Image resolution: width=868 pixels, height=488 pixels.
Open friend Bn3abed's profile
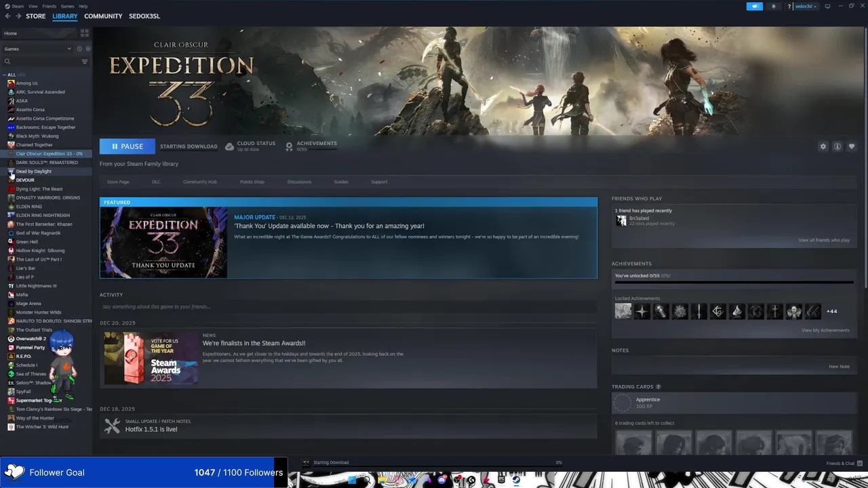click(638, 218)
